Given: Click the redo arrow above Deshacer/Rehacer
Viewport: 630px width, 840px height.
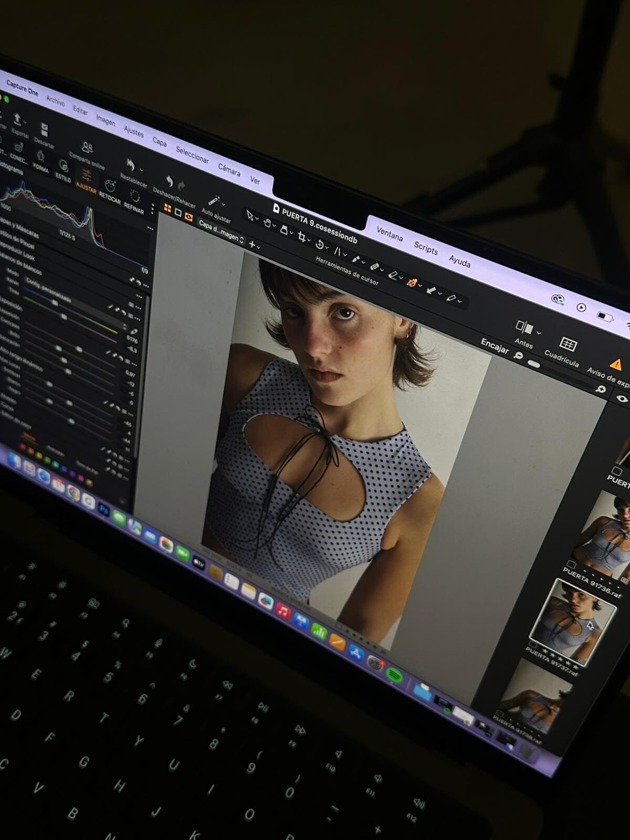Looking at the screenshot, I should (x=182, y=186).
